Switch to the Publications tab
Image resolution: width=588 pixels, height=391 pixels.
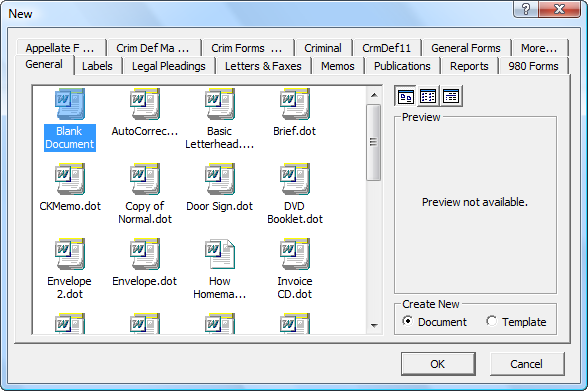[402, 66]
